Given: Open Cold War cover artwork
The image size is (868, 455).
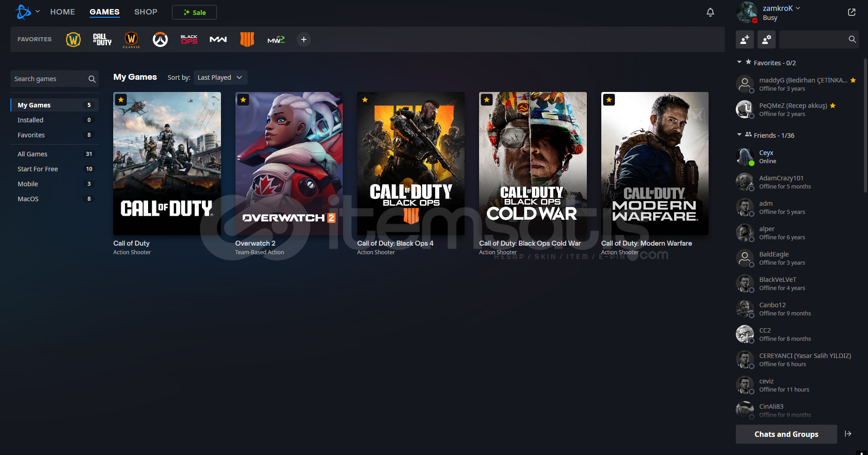Looking at the screenshot, I should 533,164.
